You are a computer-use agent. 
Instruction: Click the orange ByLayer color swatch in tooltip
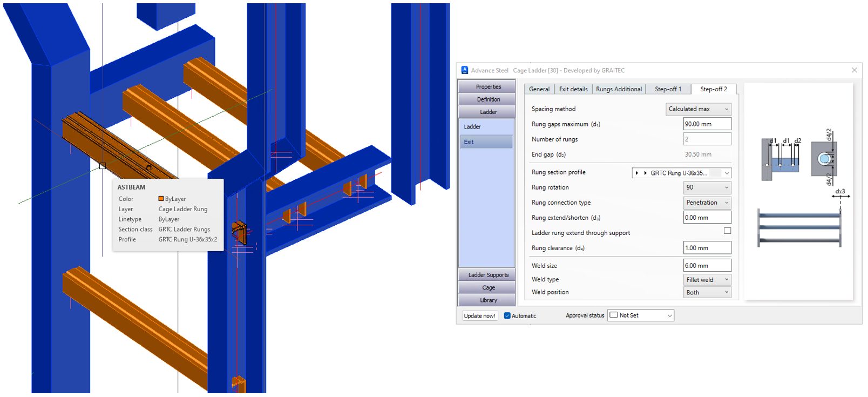(x=161, y=199)
